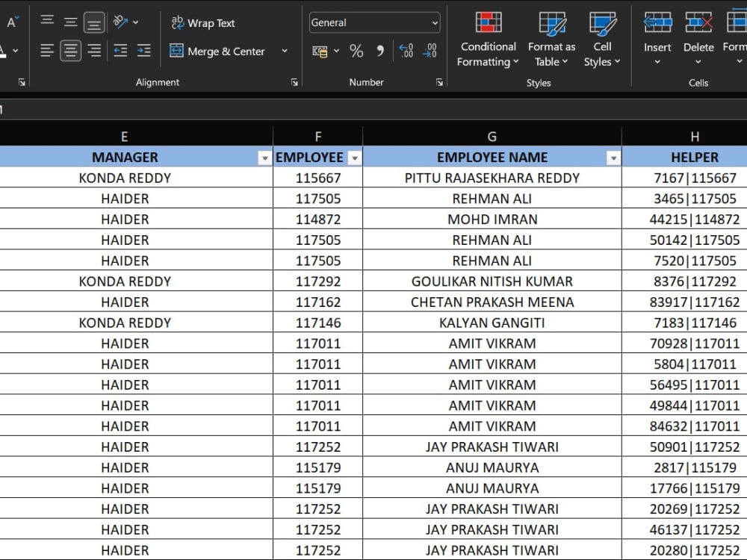This screenshot has height=560, width=747.
Task: Apply Percent Style
Action: [356, 51]
